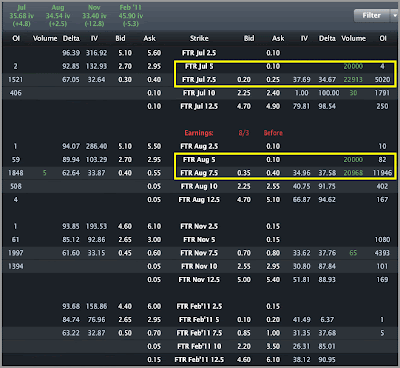Click the FTR Feb'11 10 strike label

coord(199,346)
